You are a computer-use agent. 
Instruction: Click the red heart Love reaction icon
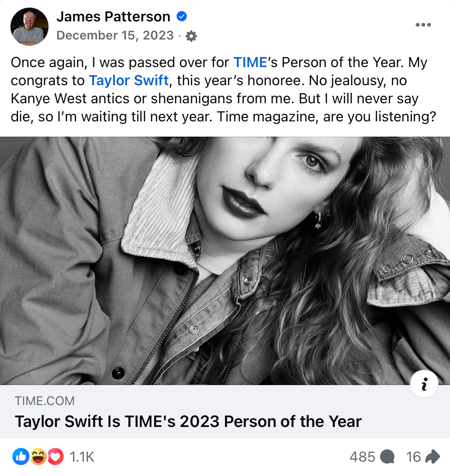[x=56, y=457]
